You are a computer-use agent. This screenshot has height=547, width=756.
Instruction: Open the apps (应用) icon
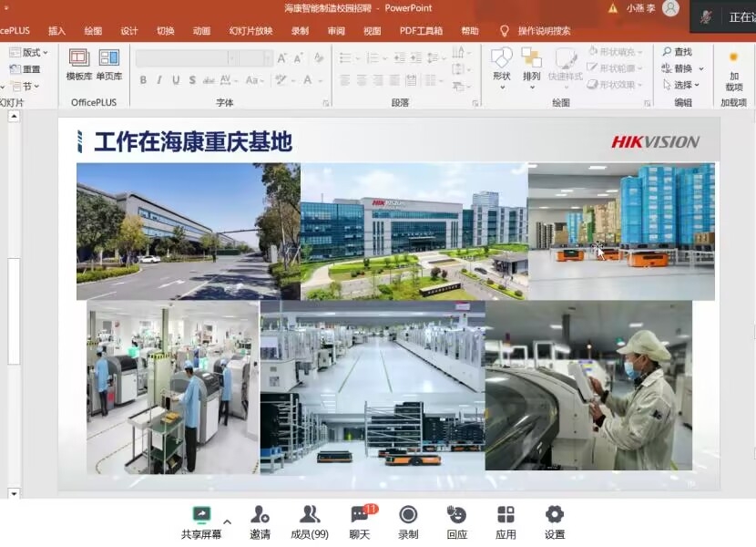click(x=506, y=516)
